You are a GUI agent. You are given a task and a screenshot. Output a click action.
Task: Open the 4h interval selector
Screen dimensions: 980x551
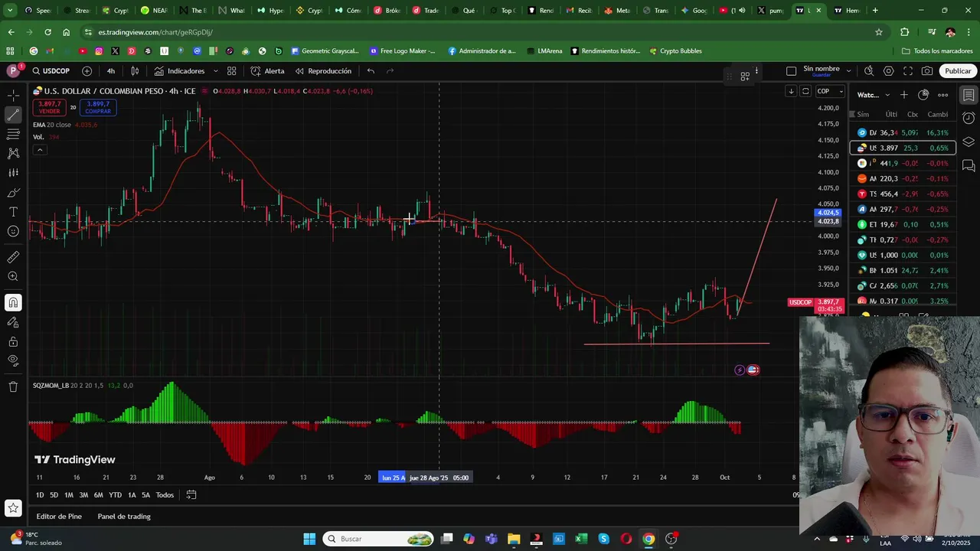point(111,71)
